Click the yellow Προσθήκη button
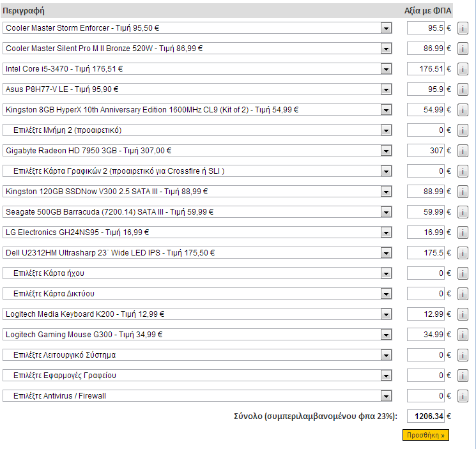 click(x=426, y=435)
